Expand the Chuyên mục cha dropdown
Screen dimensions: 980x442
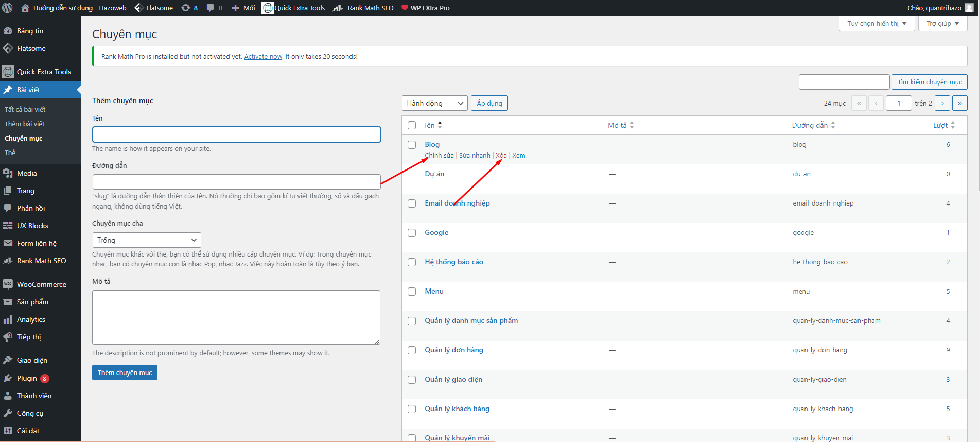pos(147,240)
